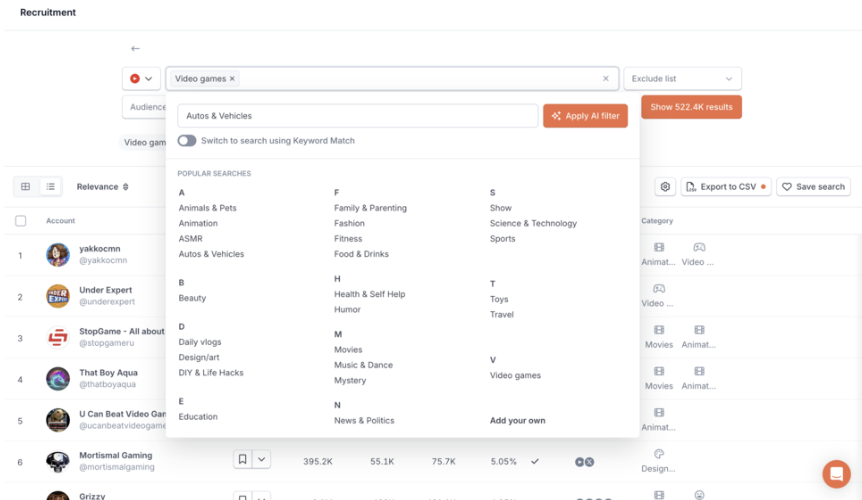Open yakkocmn account avatar
The image size is (862, 500).
click(x=58, y=254)
